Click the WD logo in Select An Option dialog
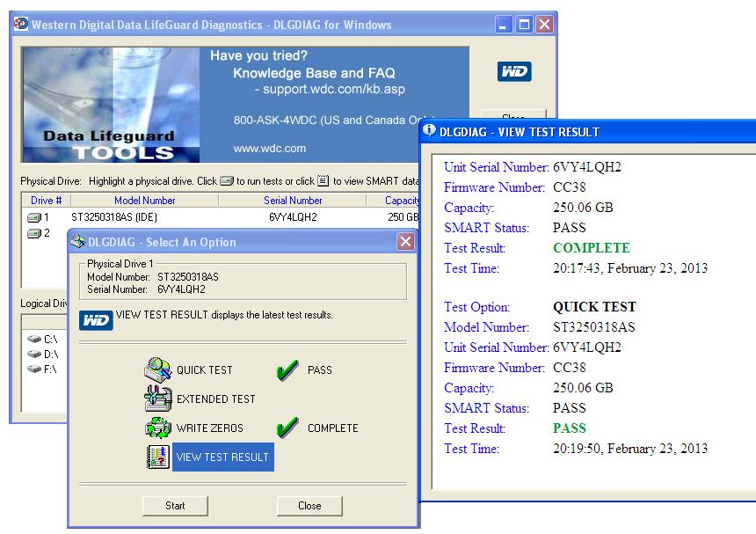The image size is (756, 534). click(x=96, y=320)
